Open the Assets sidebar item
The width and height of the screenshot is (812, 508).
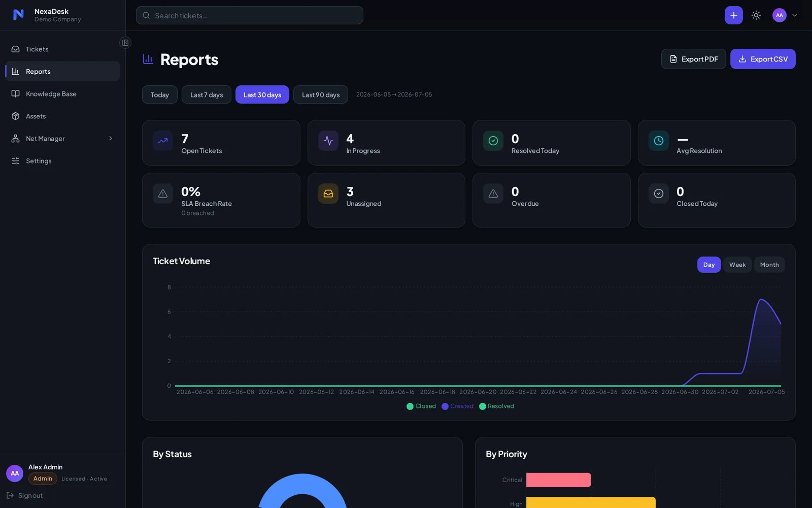pos(62,116)
